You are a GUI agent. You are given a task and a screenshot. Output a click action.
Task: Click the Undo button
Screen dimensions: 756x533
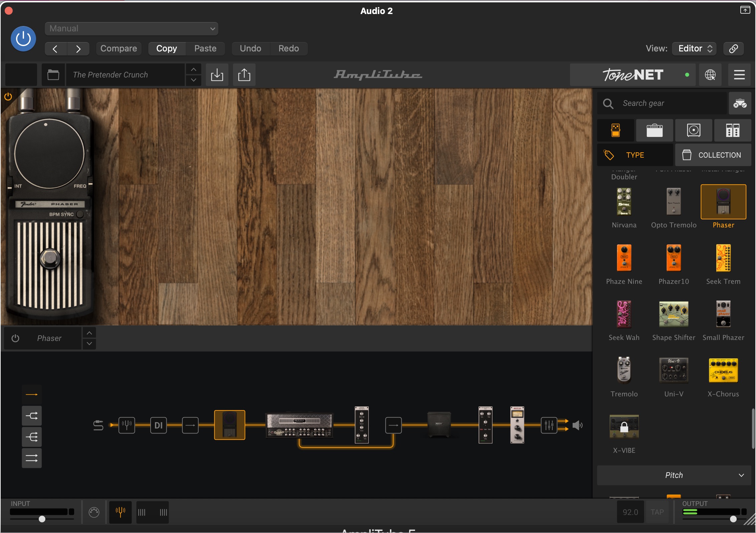(x=250, y=49)
